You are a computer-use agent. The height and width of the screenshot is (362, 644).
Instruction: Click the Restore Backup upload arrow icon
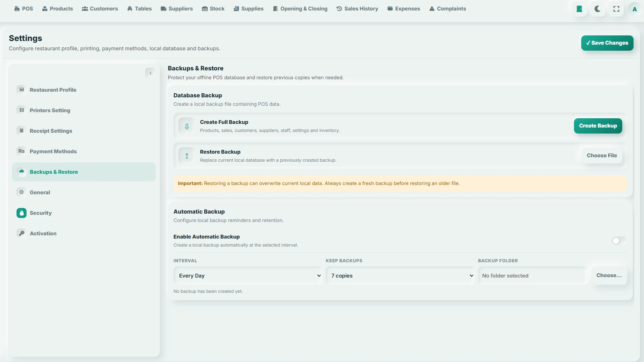pos(187,156)
